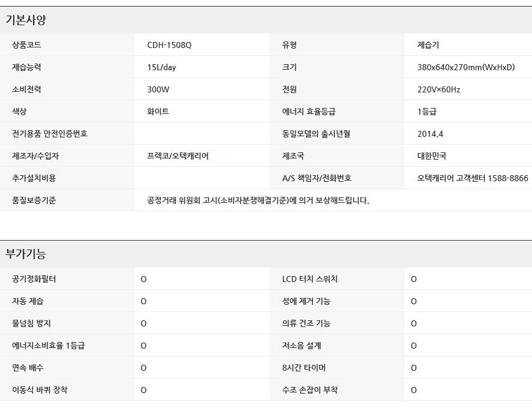The width and height of the screenshot is (532, 408).
Task: Click the 부가기능 section header
Action: coord(26,254)
